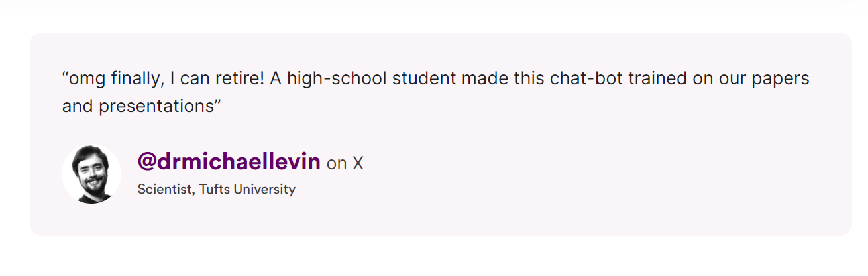Screen dimensions: 868x276
Task: Select the letter "X" after the handle
Action: click(x=358, y=163)
